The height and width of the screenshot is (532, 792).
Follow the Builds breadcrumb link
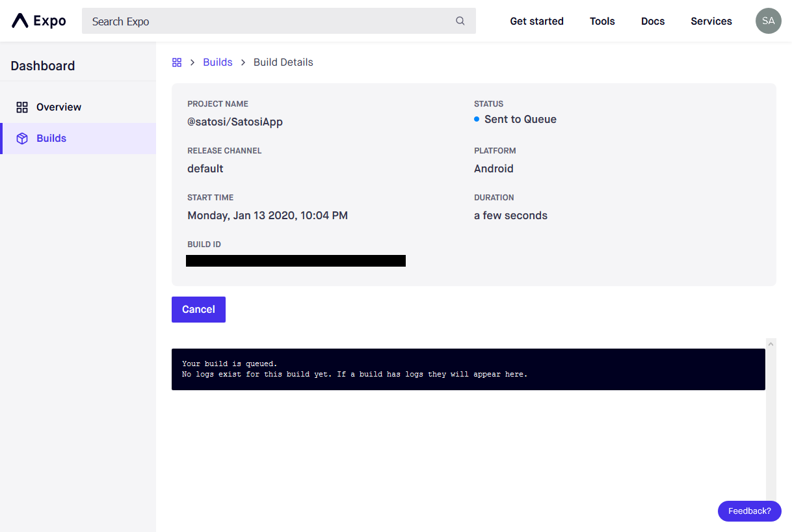tap(218, 62)
